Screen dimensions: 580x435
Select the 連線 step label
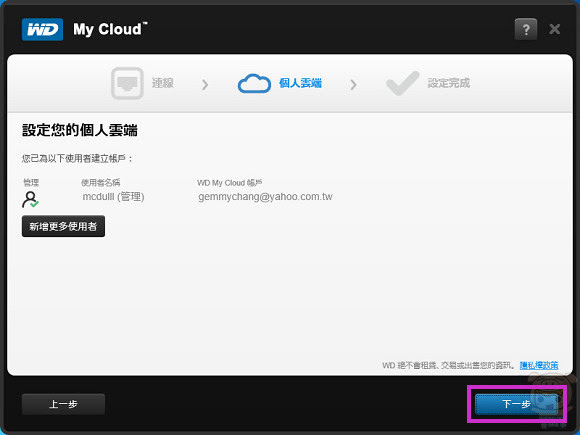coord(163,83)
